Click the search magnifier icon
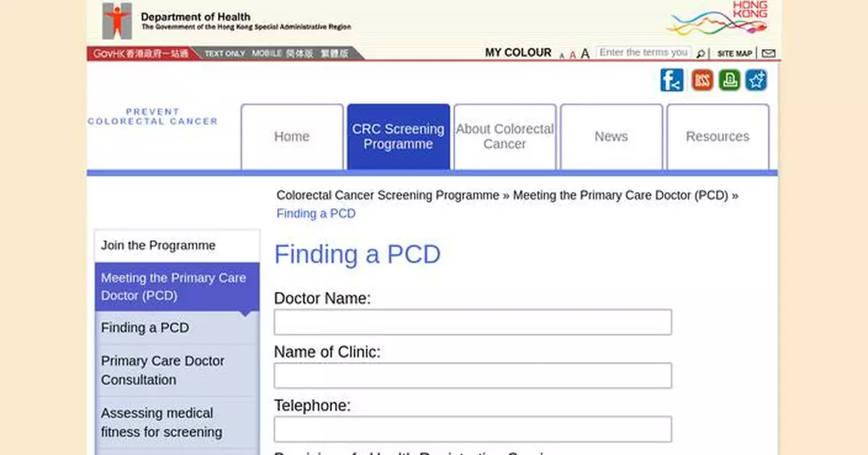Viewport: 868px width, 455px height. [x=700, y=53]
